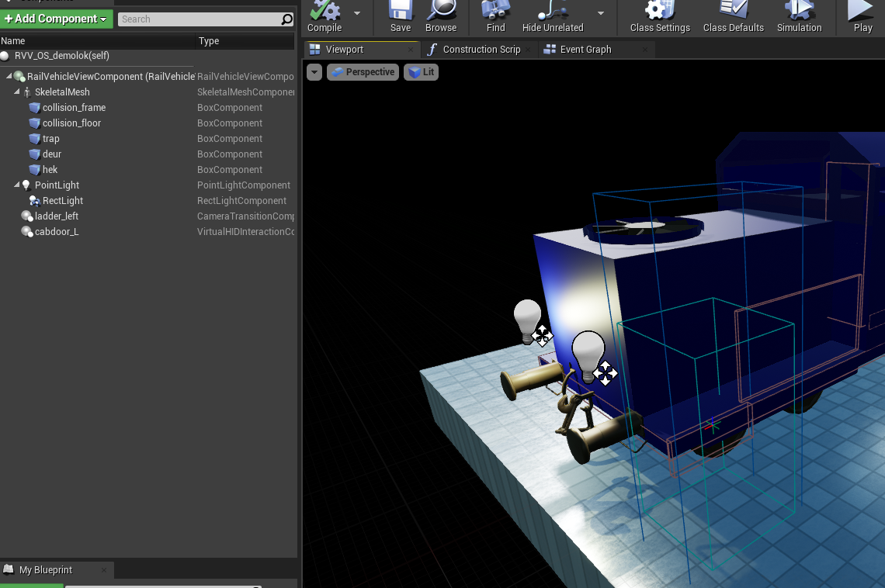Open Browse to locate the asset
Viewport: 885px width, 588px height.
tap(441, 11)
